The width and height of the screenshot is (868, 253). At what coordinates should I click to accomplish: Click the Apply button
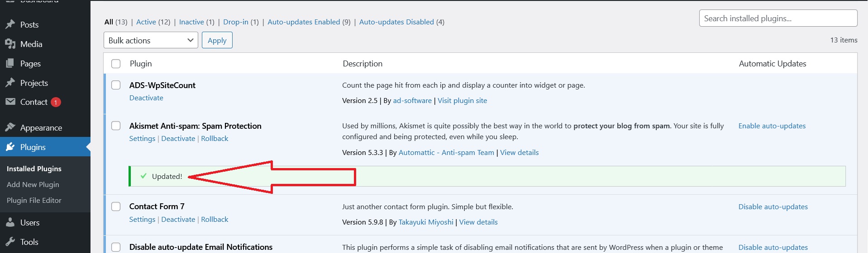click(x=217, y=40)
